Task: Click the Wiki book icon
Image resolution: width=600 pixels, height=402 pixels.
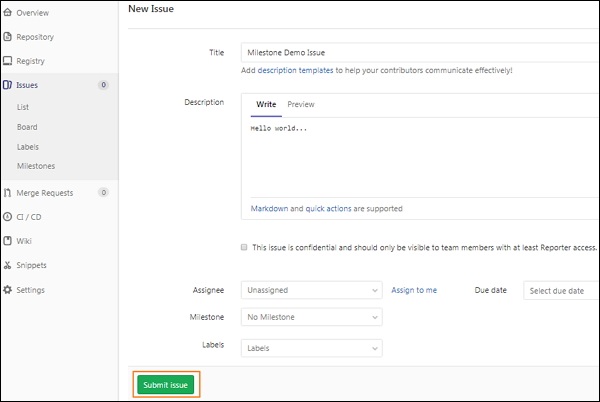Action: tap(7, 241)
